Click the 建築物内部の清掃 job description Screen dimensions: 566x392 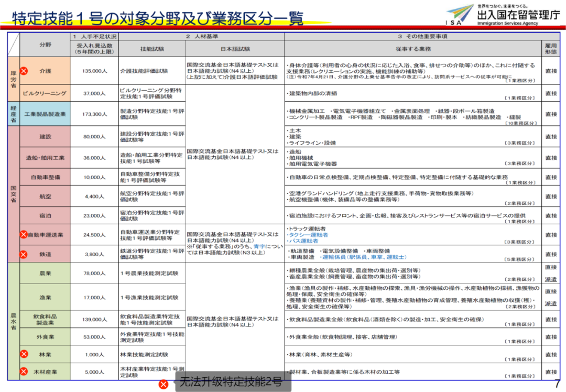312,93
